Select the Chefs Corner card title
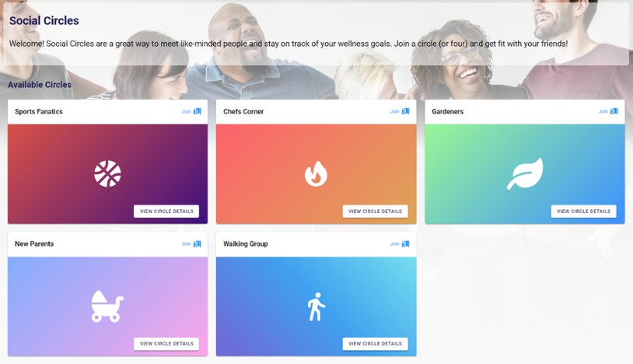The width and height of the screenshot is (633, 364). [x=243, y=111]
